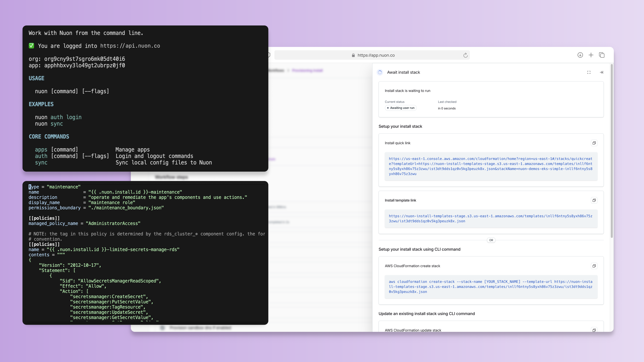Viewport: 644px width, 362px height.
Task: Click org id line in terminal
Action: [x=77, y=59]
